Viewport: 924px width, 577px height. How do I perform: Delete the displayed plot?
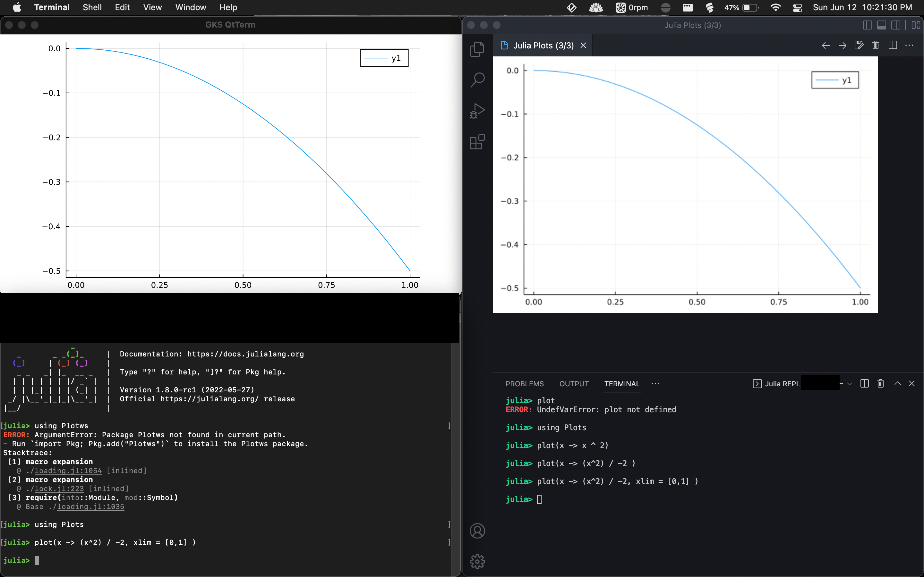[875, 45]
